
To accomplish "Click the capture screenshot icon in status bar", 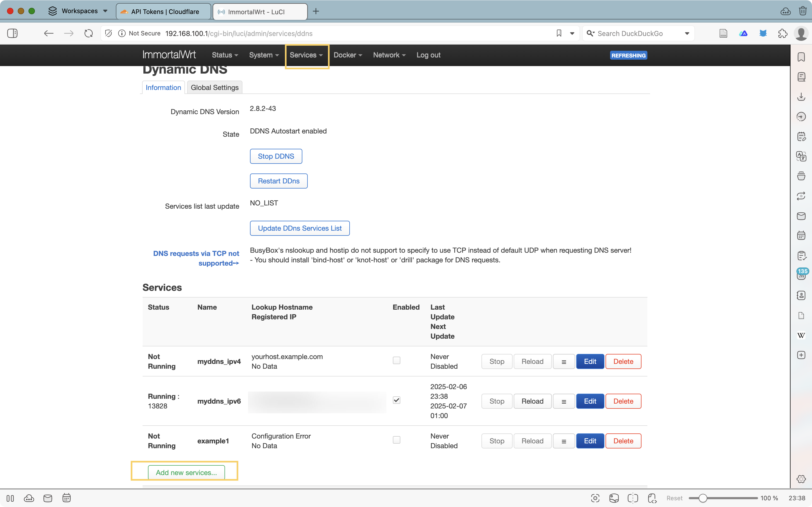I will [x=595, y=498].
